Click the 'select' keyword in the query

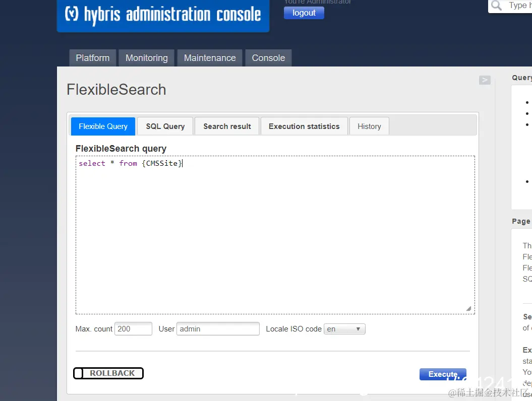(x=92, y=163)
